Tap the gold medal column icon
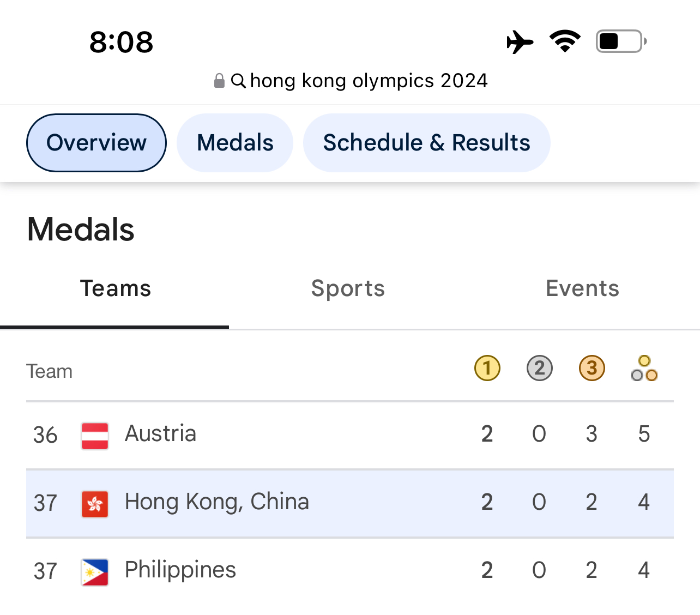 pos(487,368)
